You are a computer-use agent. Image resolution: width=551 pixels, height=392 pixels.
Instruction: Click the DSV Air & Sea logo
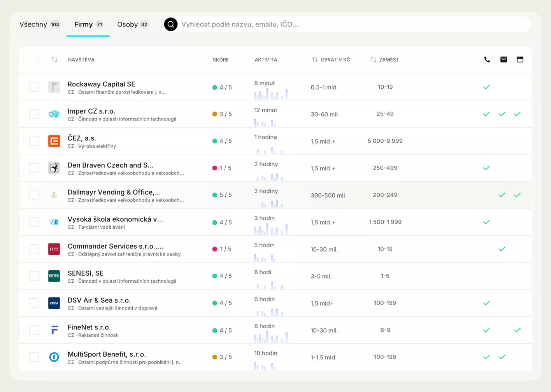click(x=54, y=303)
